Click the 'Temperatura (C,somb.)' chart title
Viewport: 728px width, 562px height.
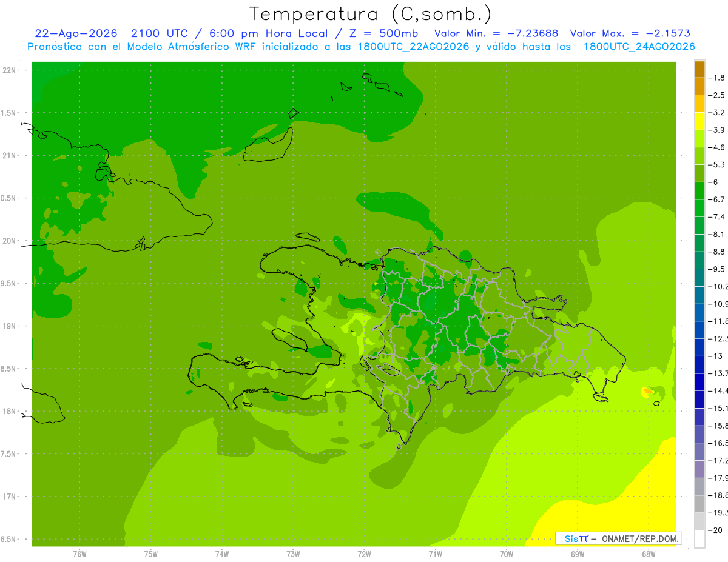click(371, 14)
